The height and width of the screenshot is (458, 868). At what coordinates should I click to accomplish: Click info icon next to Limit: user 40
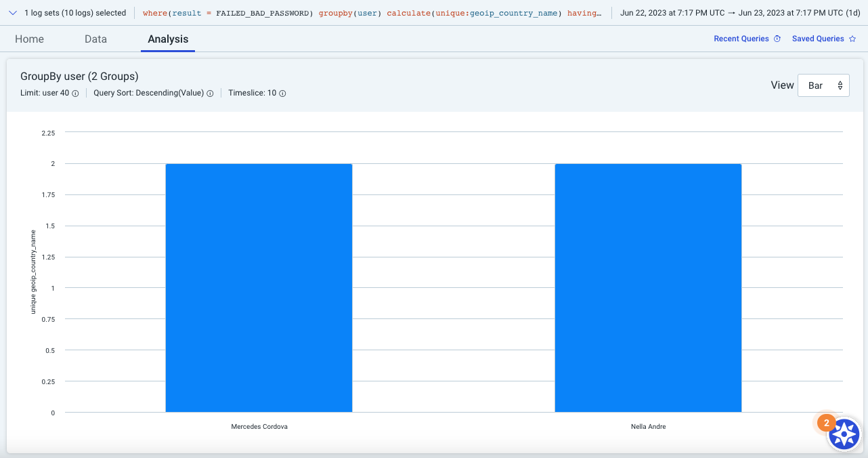click(x=75, y=93)
